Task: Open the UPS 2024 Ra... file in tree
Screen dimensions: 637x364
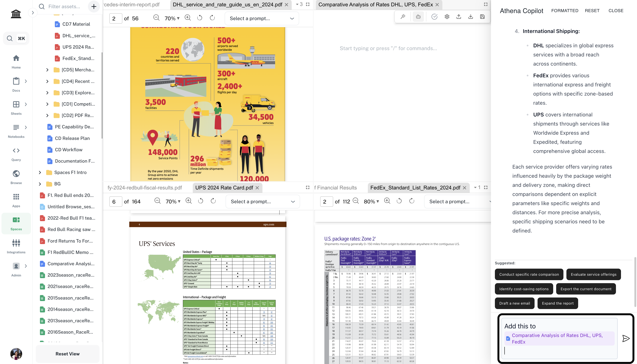Action: pos(74,47)
